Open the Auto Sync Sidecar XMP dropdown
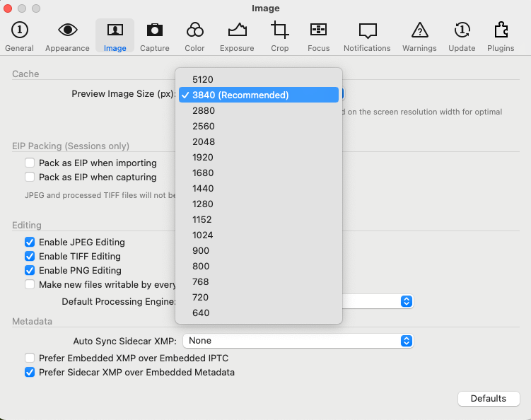This screenshot has width=531, height=420. [x=298, y=341]
